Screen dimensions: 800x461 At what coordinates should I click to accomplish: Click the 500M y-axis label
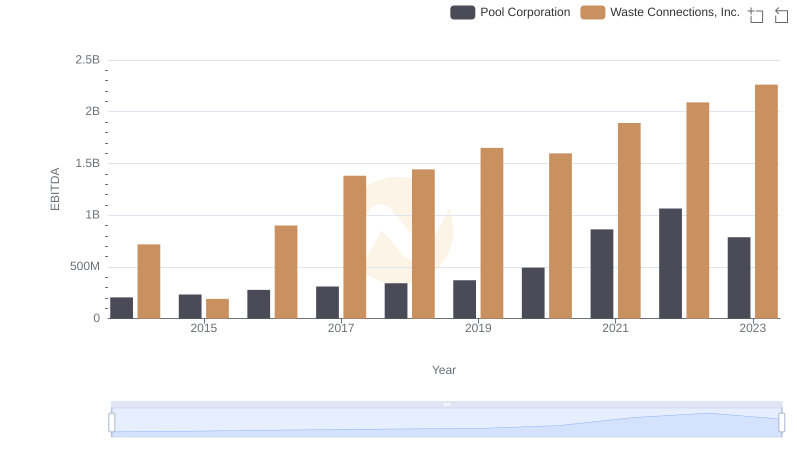tap(85, 267)
